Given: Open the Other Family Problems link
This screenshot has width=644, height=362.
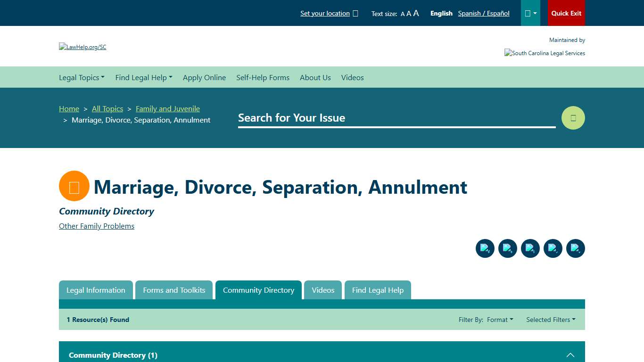Looking at the screenshot, I should (96, 226).
